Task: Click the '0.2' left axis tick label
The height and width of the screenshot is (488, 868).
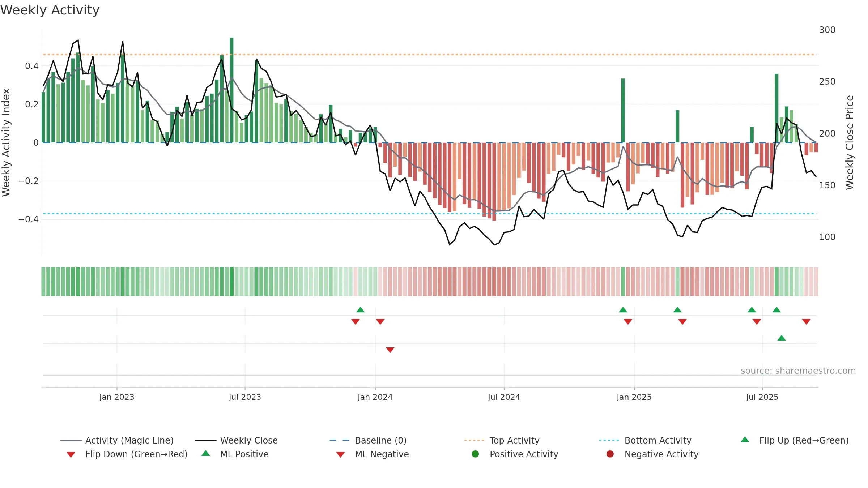Action: coord(32,104)
